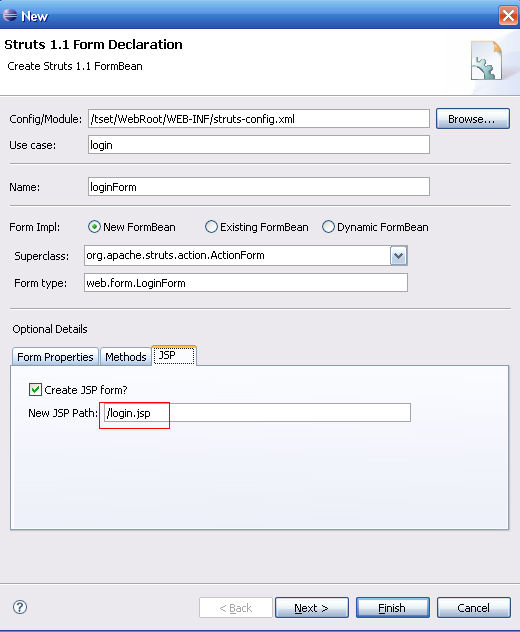Click the New JSP Path field
This screenshot has height=632, width=520.
[x=257, y=413]
